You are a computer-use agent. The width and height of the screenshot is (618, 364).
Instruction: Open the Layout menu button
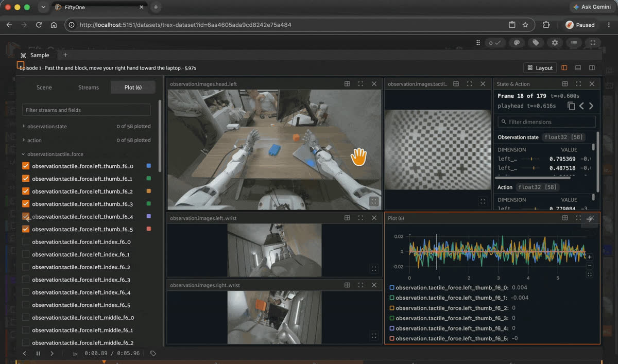click(x=540, y=68)
